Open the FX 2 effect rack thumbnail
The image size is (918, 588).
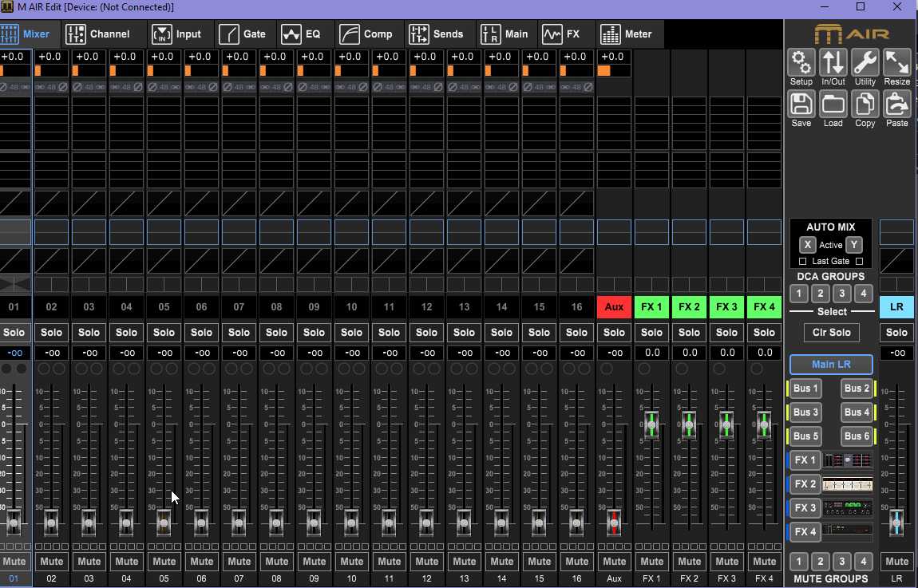[847, 484]
